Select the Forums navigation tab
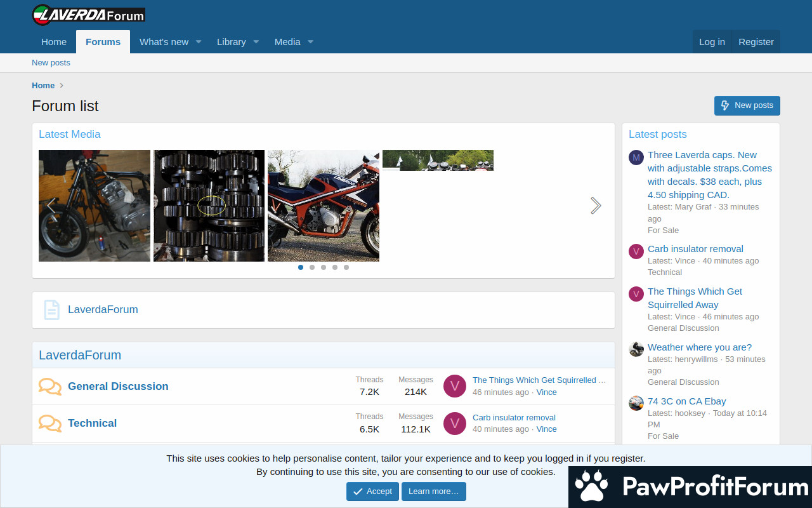Image resolution: width=812 pixels, height=508 pixels. point(103,42)
